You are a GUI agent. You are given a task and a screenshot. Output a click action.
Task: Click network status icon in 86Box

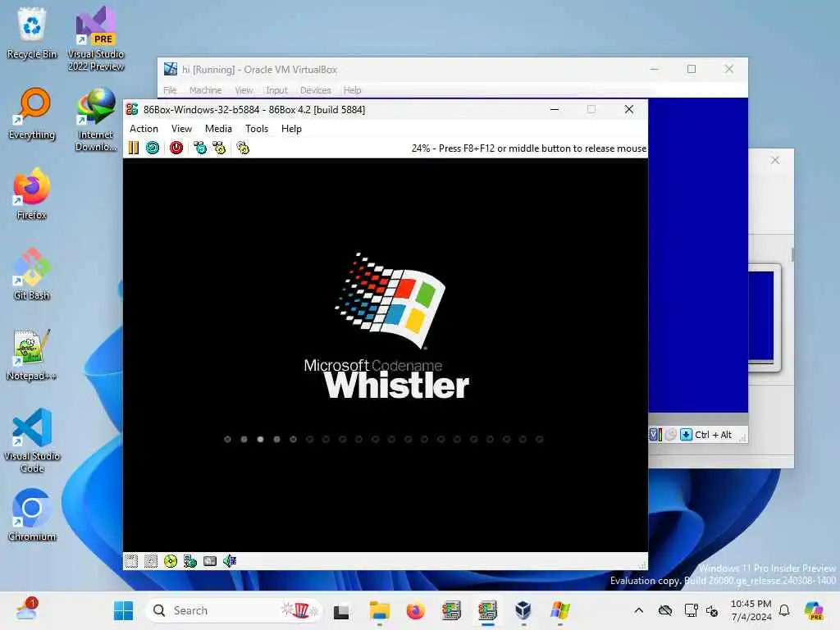tap(190, 561)
